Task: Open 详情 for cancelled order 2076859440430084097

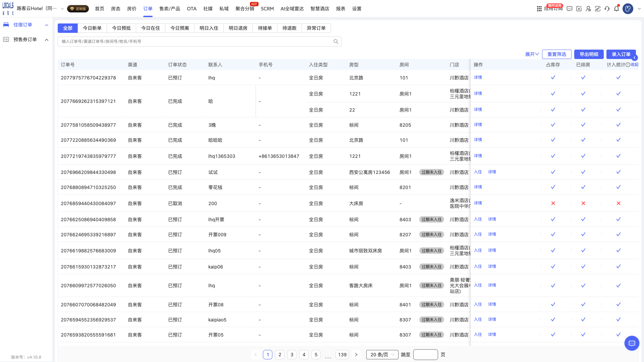Action: point(478,203)
